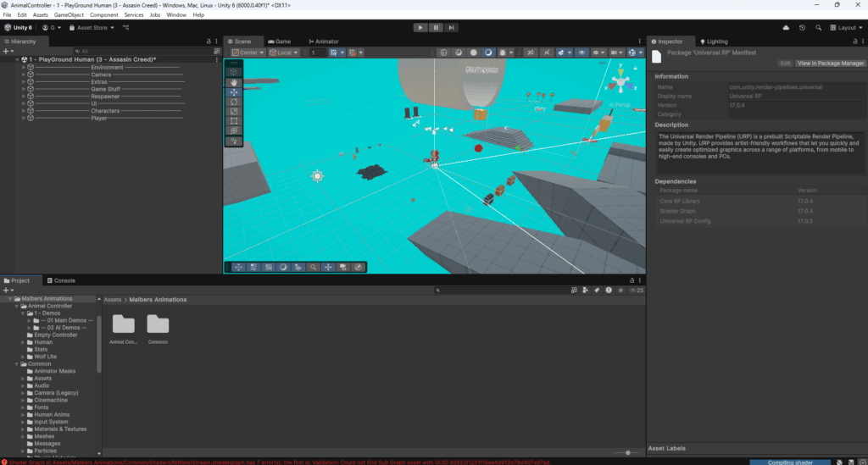Lock the Project panel
Viewport: 868px width, 465px height.
632,280
